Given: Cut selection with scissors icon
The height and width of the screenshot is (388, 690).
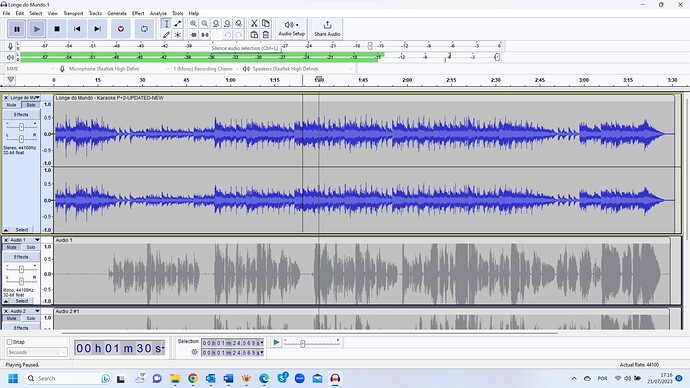Looking at the screenshot, I should pos(254,24).
